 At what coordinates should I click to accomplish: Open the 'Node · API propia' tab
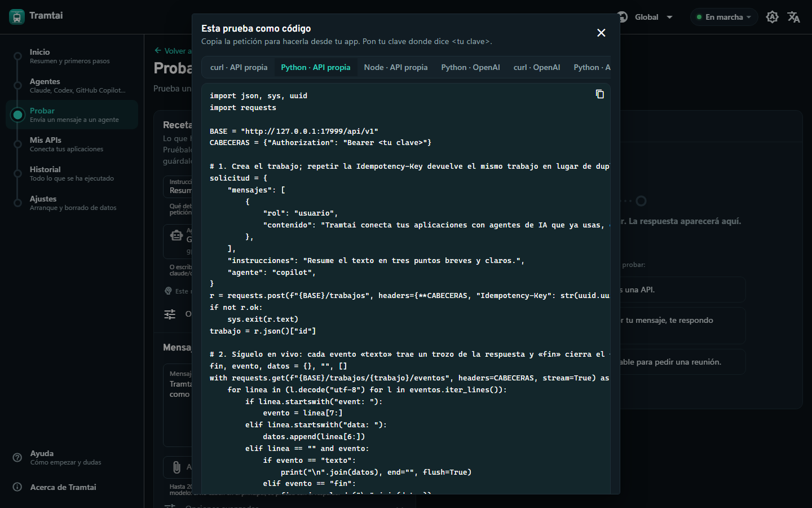tap(396, 67)
